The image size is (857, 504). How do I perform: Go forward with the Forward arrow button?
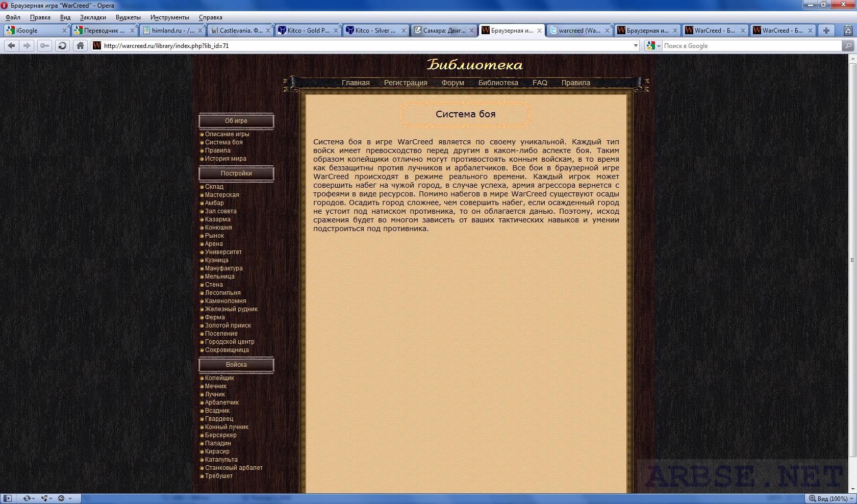pyautogui.click(x=27, y=45)
